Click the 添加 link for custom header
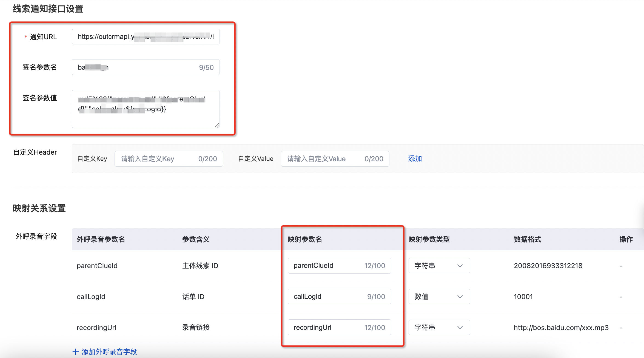This screenshot has height=358, width=644. click(x=415, y=159)
